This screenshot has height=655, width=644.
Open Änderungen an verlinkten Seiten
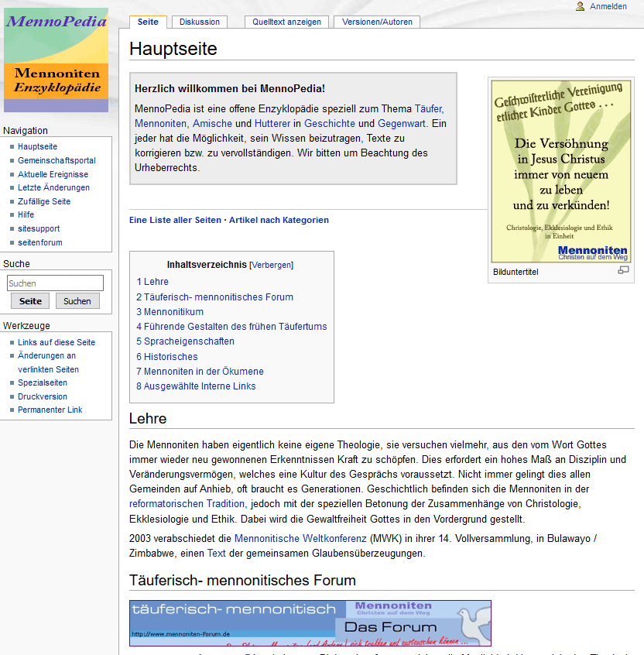[x=48, y=362]
